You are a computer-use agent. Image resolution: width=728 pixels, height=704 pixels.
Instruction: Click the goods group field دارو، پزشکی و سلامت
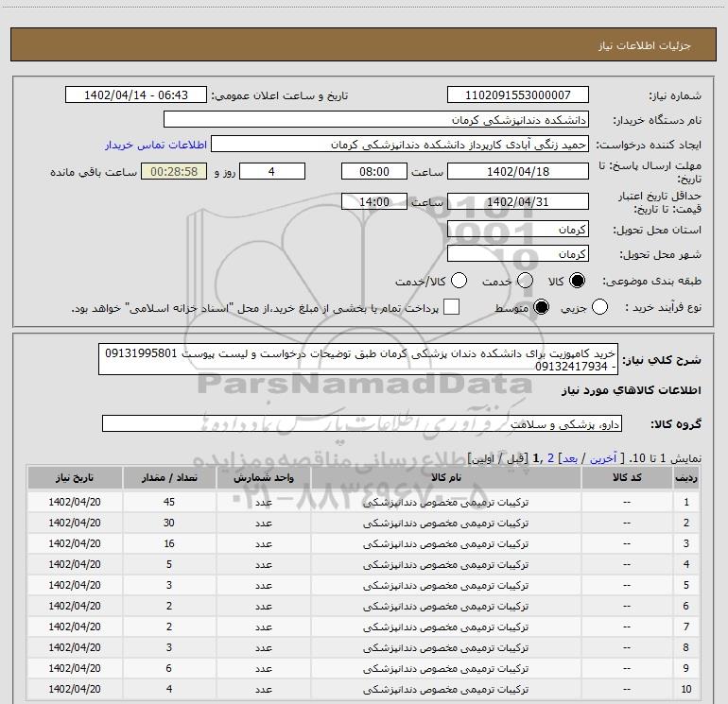[x=362, y=423]
